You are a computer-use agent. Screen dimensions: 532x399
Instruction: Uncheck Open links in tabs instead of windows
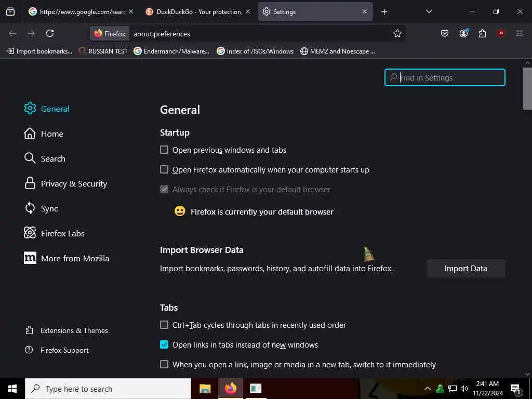tap(164, 344)
